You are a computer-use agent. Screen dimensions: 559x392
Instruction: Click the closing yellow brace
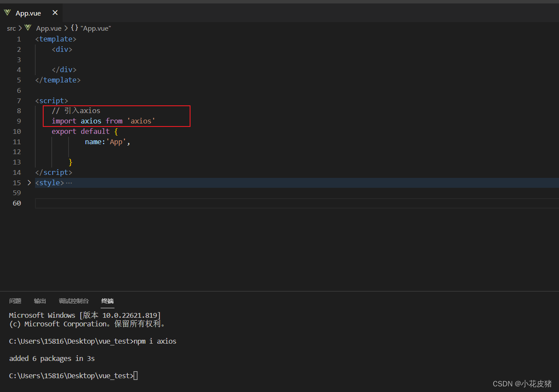tap(70, 162)
